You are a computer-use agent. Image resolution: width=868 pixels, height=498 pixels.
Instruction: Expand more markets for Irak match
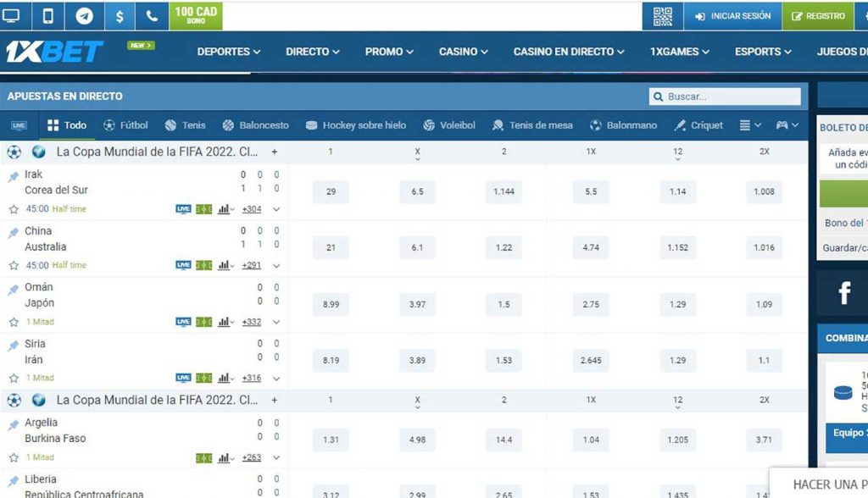coord(276,209)
